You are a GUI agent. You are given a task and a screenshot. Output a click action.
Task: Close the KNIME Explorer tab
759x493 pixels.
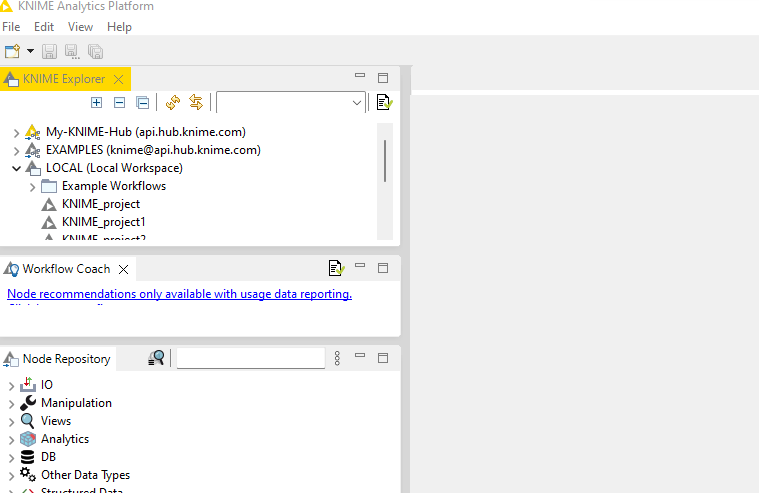[x=119, y=79]
